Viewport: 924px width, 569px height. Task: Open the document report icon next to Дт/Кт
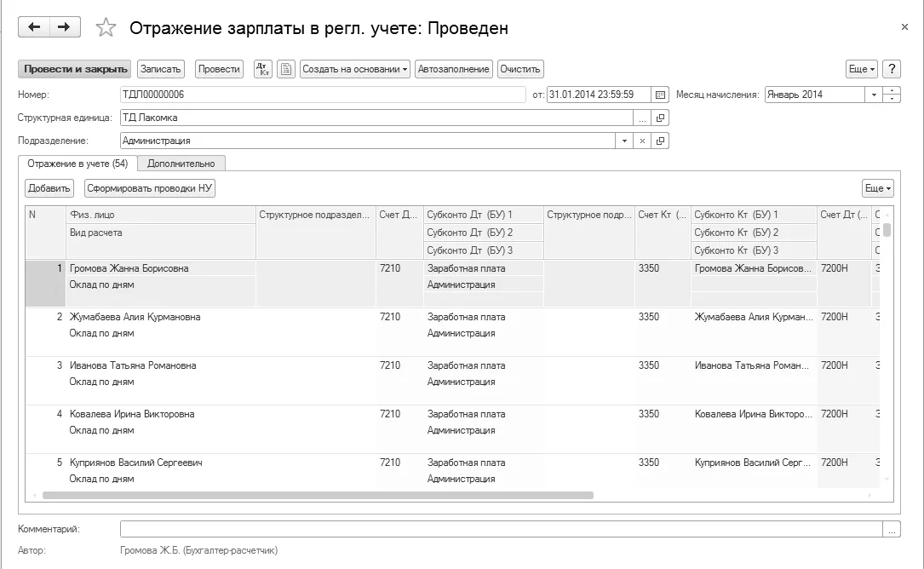(x=286, y=69)
